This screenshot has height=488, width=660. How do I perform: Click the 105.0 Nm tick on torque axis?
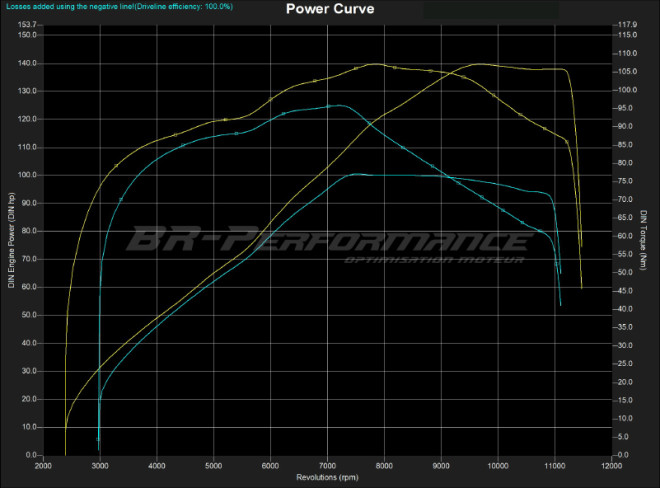point(629,71)
